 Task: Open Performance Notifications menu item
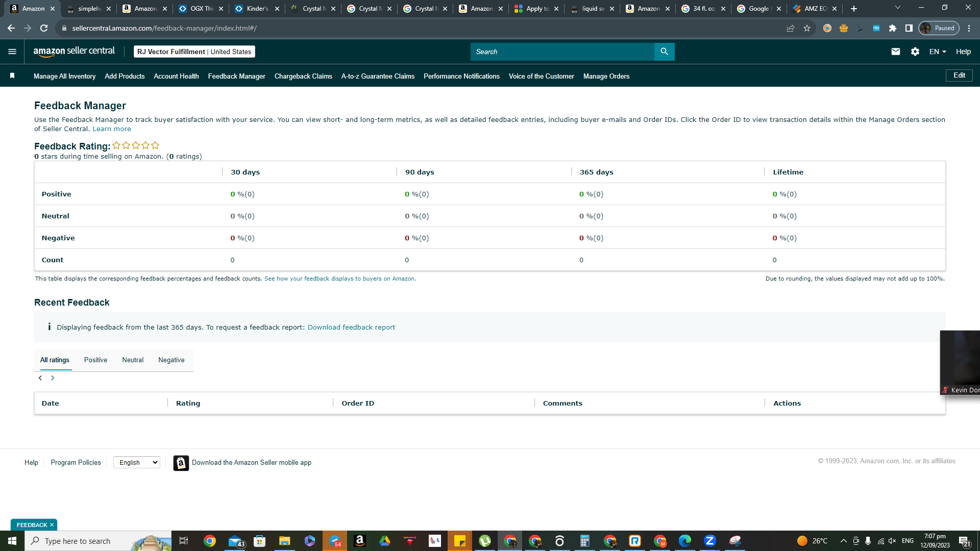tap(461, 76)
